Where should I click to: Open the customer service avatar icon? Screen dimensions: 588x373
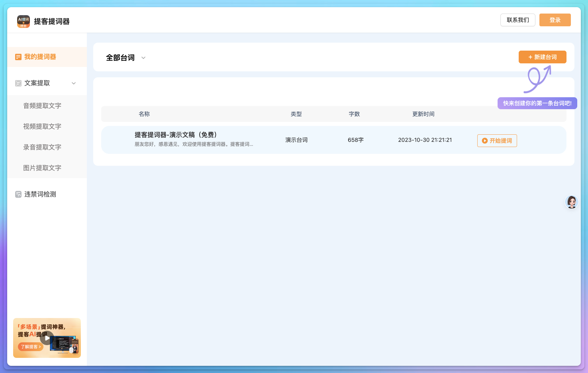pos(572,202)
